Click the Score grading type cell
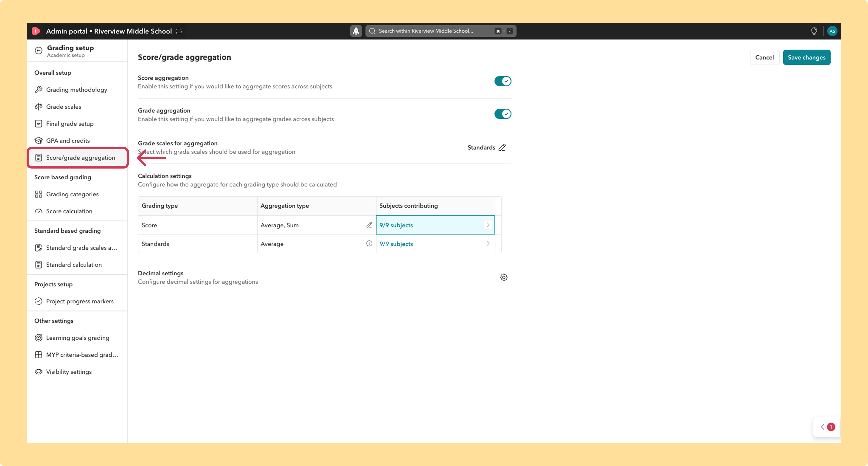Viewport: 868px width, 466px height. pos(198,225)
